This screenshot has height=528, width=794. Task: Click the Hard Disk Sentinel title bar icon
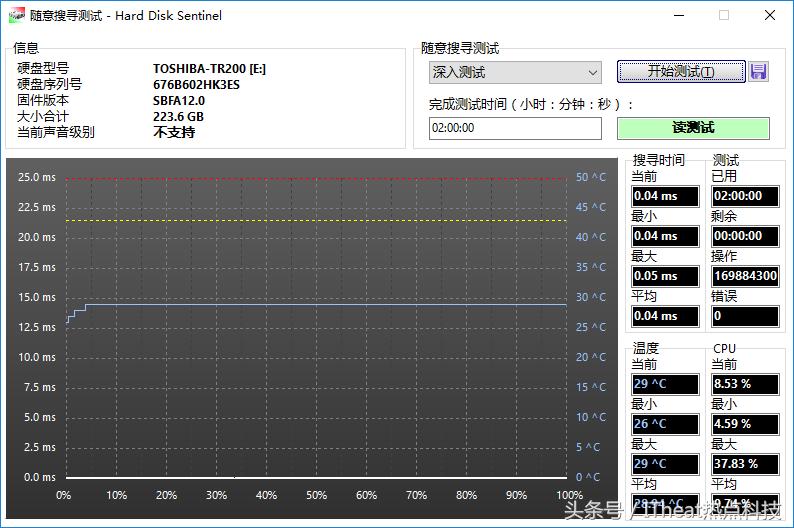pos(17,15)
